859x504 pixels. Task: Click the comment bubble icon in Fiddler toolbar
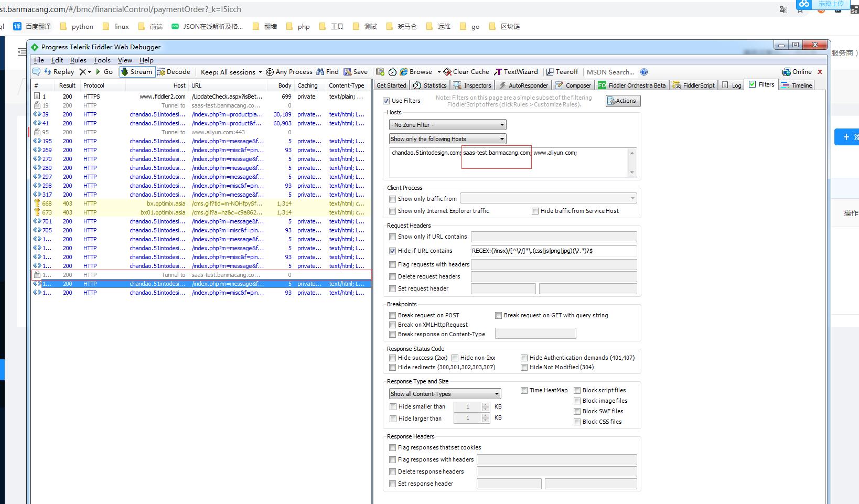[36, 72]
